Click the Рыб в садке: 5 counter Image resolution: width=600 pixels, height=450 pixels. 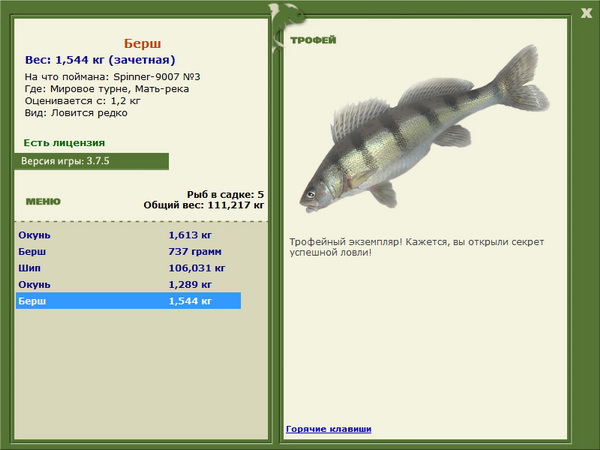point(225,194)
